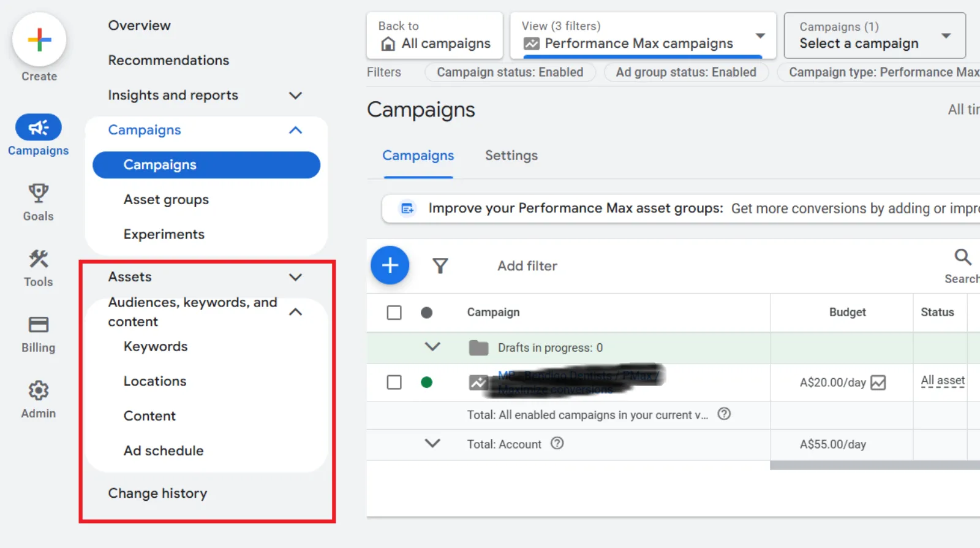Click the horizontal scrollbar below the table

(875, 465)
